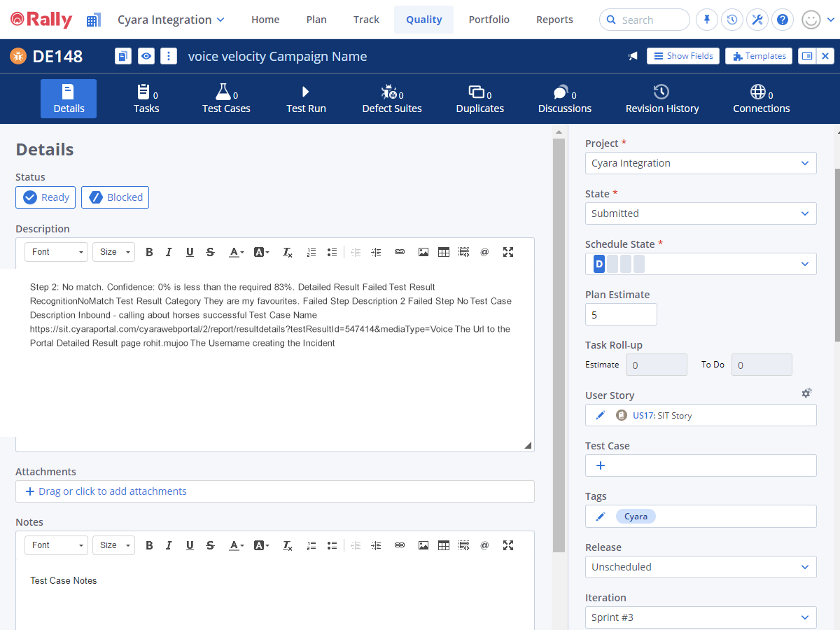Switch to the Revision History tab
The width and height of the screenshot is (840, 630).
coord(662,99)
